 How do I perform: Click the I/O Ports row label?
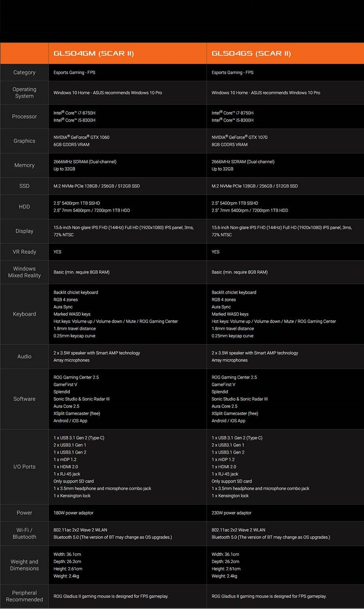click(24, 467)
